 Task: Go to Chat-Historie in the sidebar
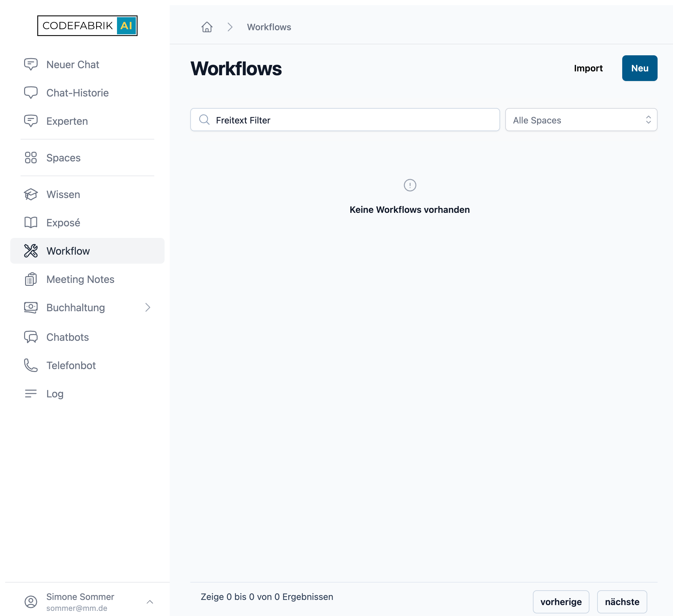(87, 93)
